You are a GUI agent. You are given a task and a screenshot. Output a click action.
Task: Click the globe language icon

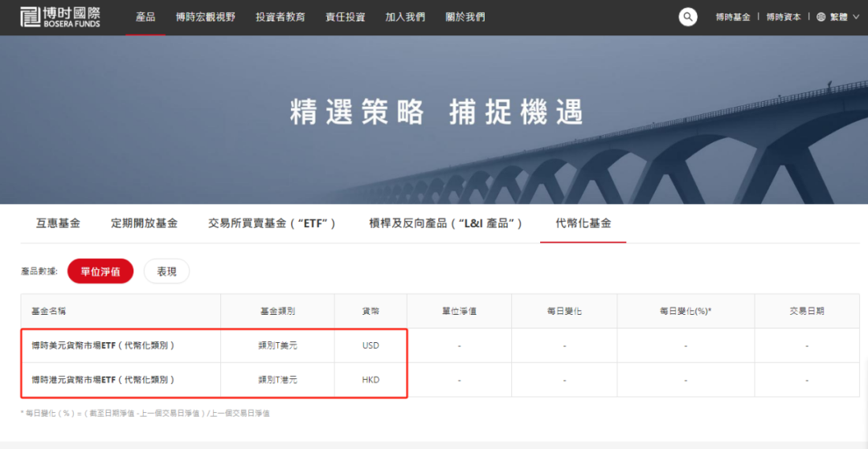[x=821, y=17]
